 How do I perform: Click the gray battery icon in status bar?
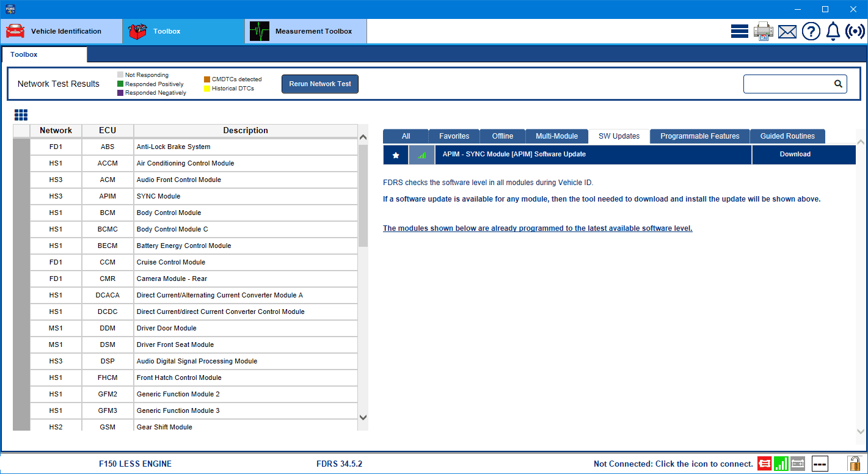[797, 464]
